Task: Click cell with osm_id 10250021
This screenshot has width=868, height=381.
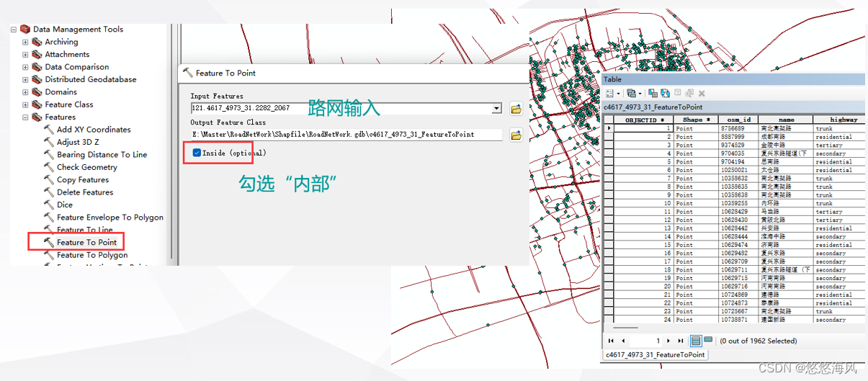Action: (x=738, y=170)
